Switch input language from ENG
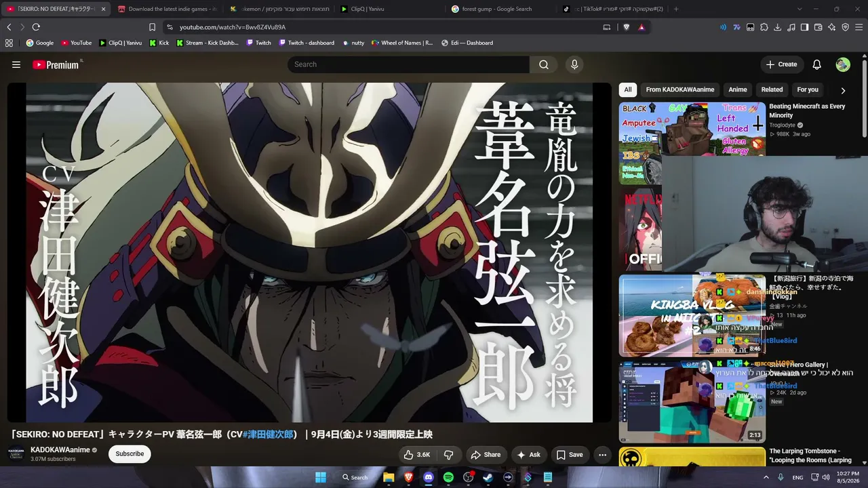Viewport: 868px width, 488px height. click(798, 477)
